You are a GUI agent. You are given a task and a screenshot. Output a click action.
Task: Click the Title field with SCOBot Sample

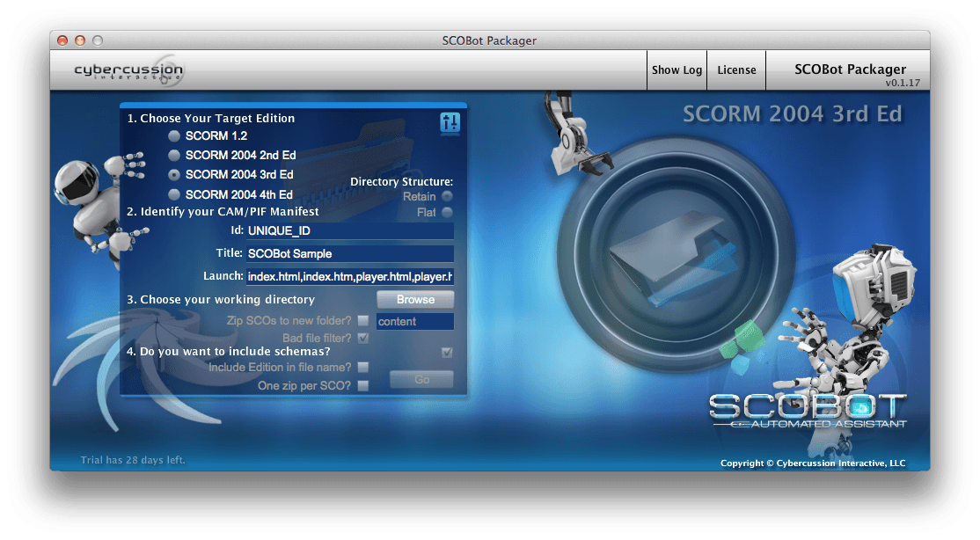point(350,253)
